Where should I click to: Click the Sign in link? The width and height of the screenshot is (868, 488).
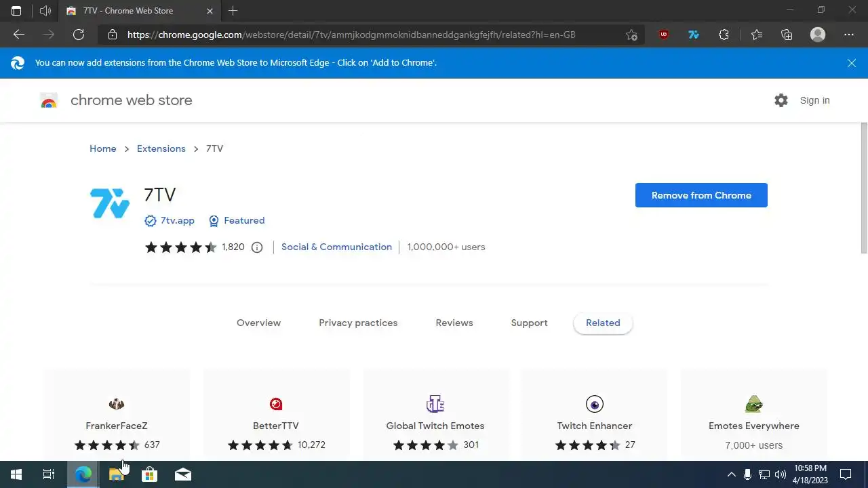[814, 100]
